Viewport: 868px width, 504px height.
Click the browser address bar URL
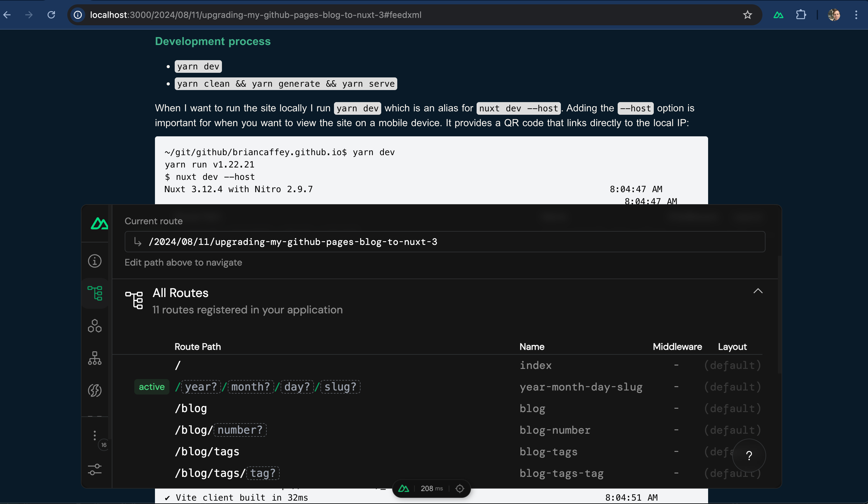coord(256,15)
